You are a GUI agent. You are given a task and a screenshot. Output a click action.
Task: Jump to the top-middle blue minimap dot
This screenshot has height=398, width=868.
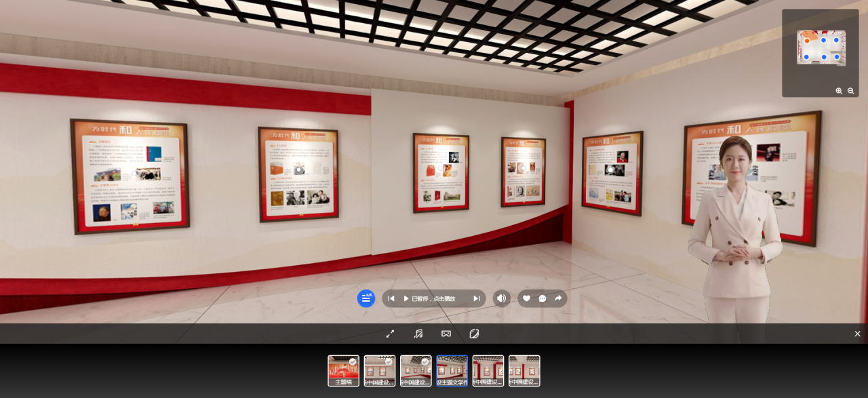coord(823,40)
